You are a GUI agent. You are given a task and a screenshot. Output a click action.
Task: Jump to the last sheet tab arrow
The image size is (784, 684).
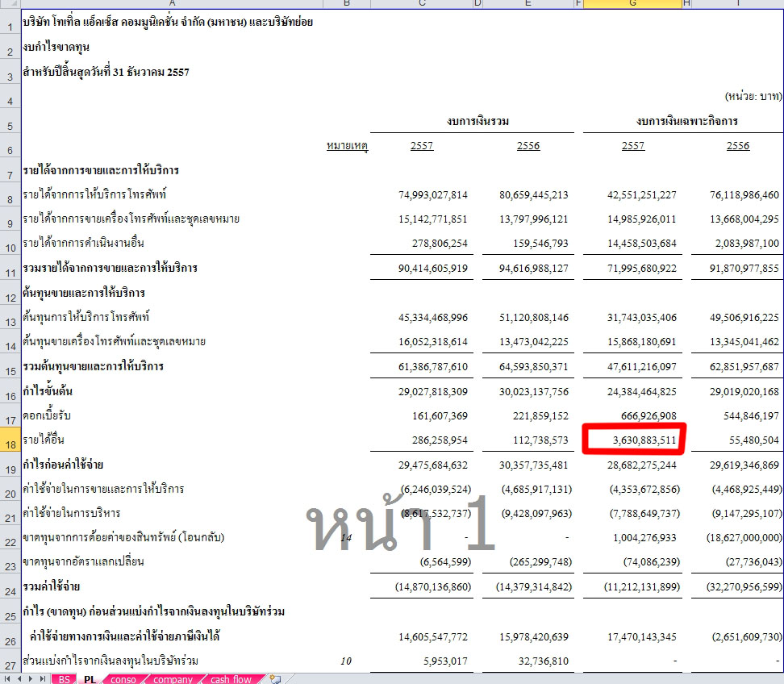tap(43, 678)
